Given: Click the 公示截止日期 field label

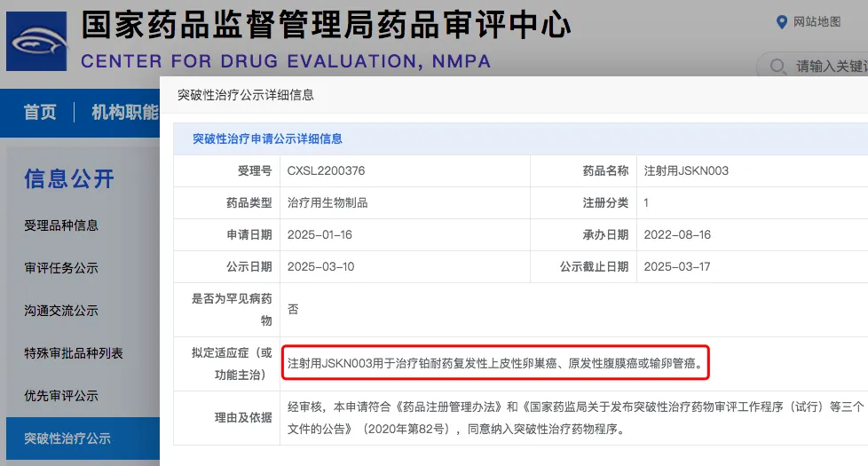Looking at the screenshot, I should [594, 267].
